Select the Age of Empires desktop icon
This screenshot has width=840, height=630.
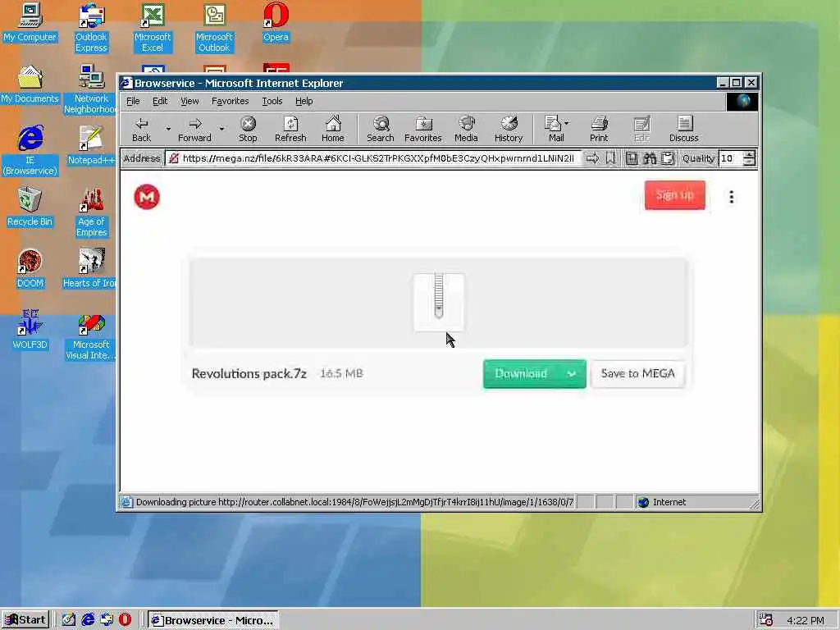[x=92, y=212]
